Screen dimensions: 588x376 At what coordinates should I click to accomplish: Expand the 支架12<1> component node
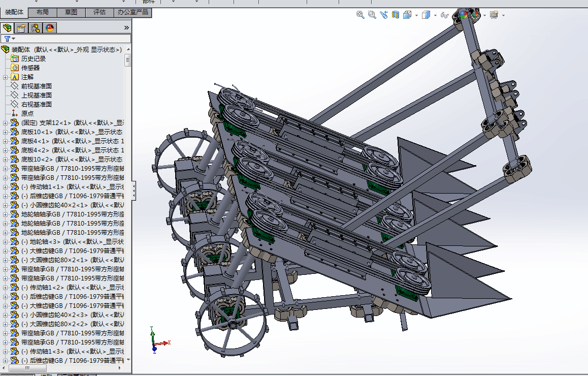coord(6,123)
